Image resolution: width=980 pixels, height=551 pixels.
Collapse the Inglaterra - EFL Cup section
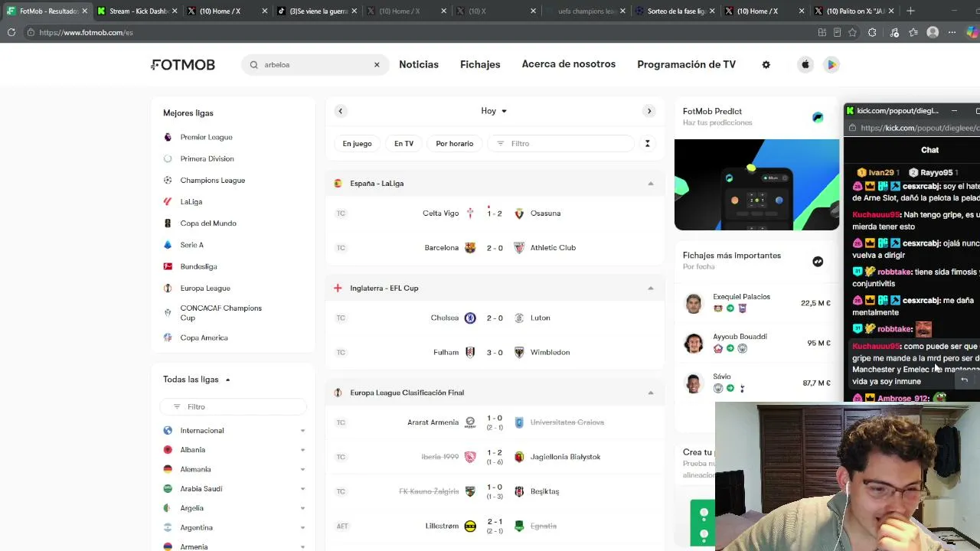tap(651, 289)
